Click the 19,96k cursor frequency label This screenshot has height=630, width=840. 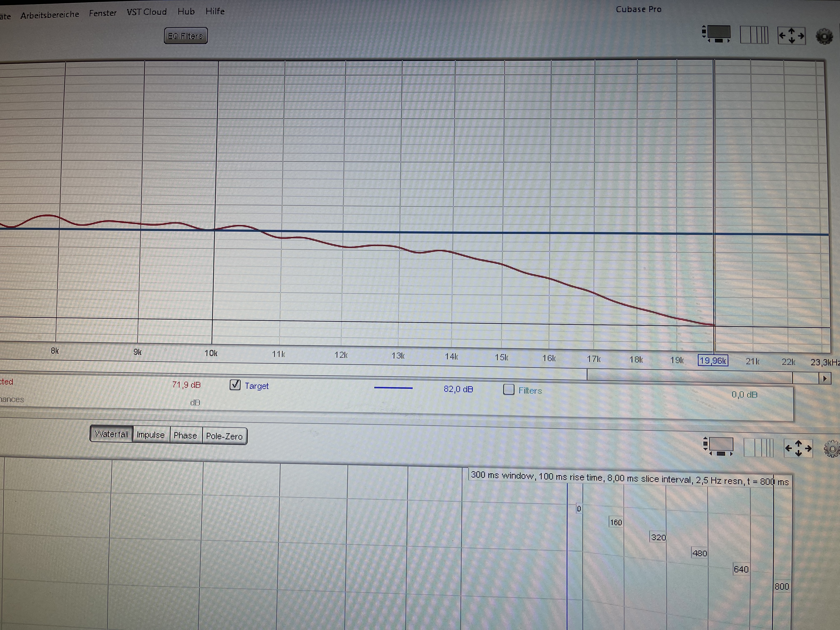[713, 360]
